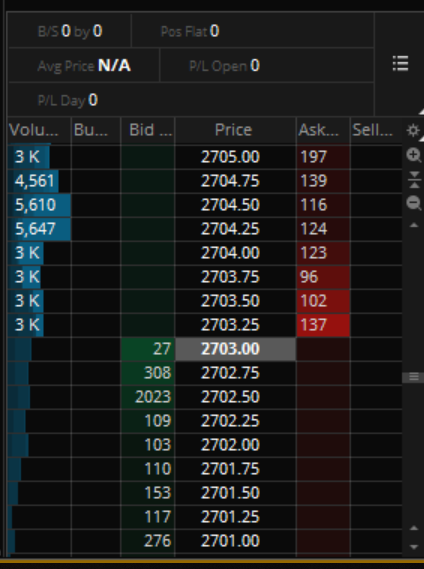Select the highlighted 2703.00 price row
Viewport: 424px width, 569px height.
point(236,349)
